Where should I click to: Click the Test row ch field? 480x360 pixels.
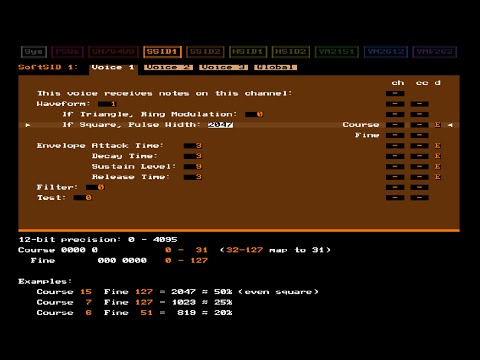(x=395, y=198)
